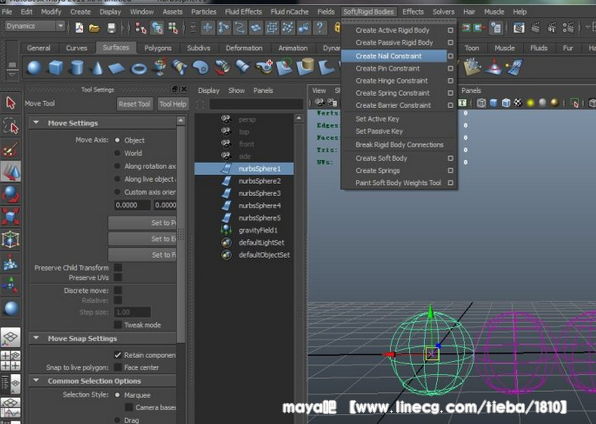
Task: Create a NURBS cone from the shelf
Action: 97,68
